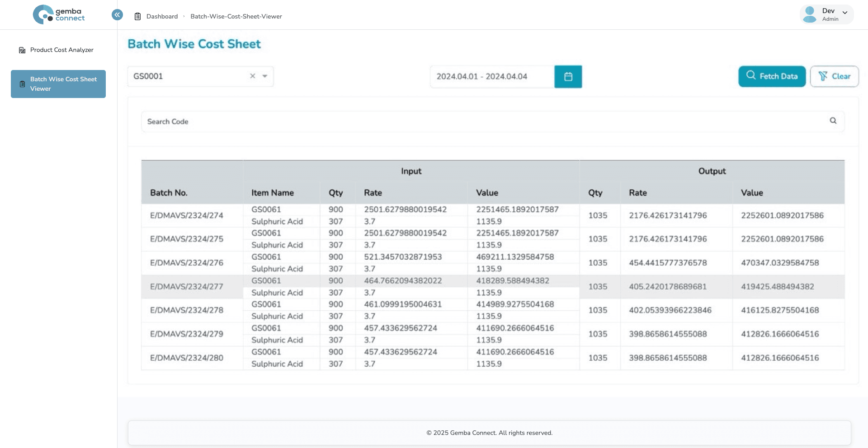Click the magnifier icon in Fetch Data
Screen dimensions: 868x448
click(x=751, y=75)
